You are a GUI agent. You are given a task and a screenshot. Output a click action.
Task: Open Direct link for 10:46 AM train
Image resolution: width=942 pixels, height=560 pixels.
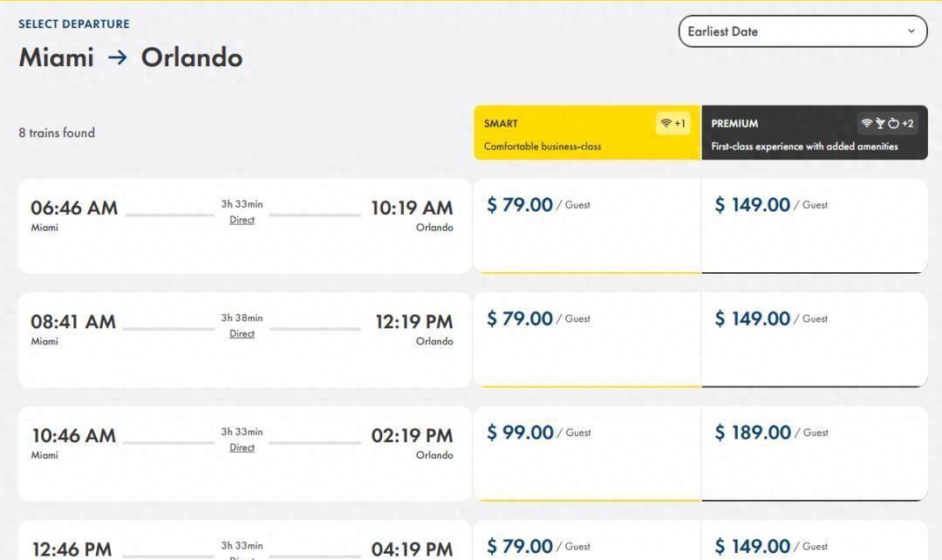point(242,447)
